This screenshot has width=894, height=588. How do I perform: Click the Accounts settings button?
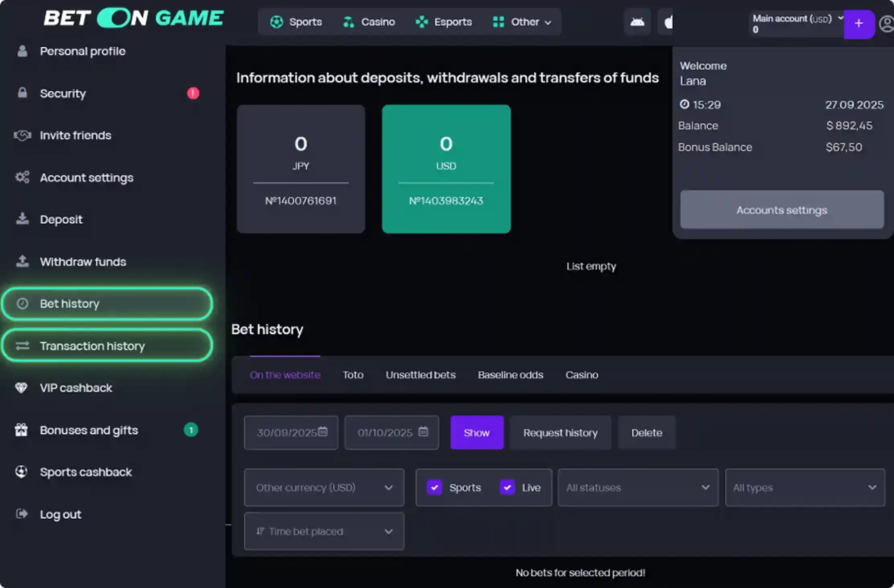coord(781,209)
